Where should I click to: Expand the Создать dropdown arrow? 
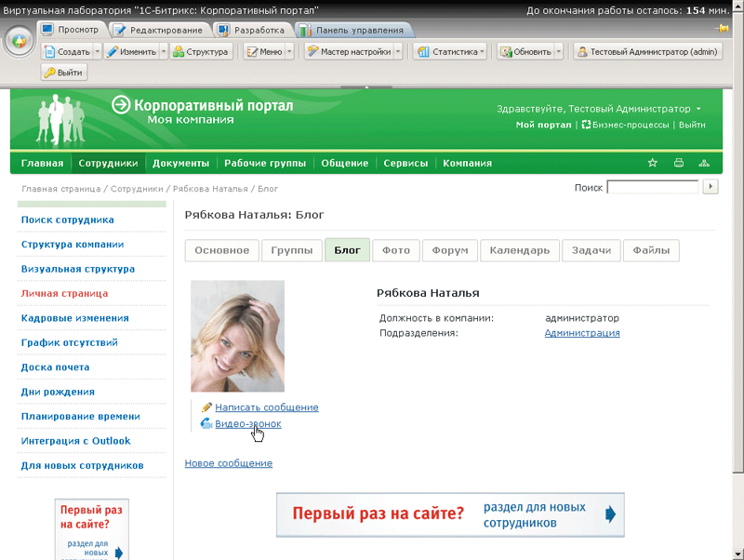(98, 52)
